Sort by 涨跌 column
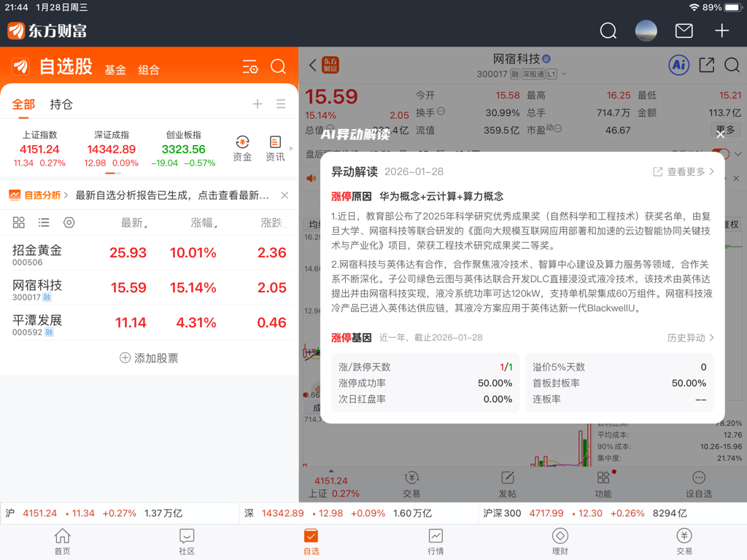The height and width of the screenshot is (560, 747). pyautogui.click(x=273, y=222)
